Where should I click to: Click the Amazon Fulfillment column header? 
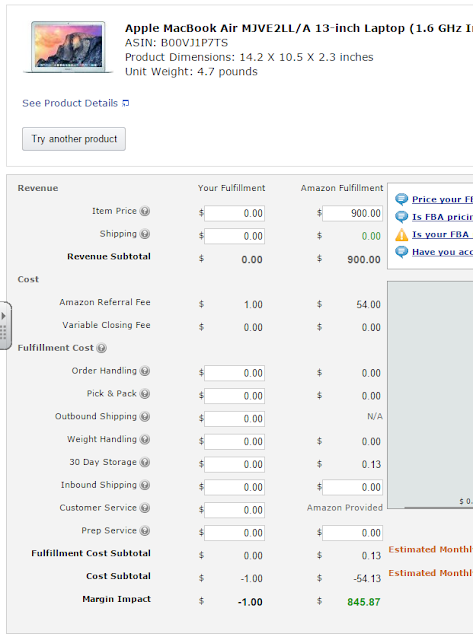(x=342, y=188)
